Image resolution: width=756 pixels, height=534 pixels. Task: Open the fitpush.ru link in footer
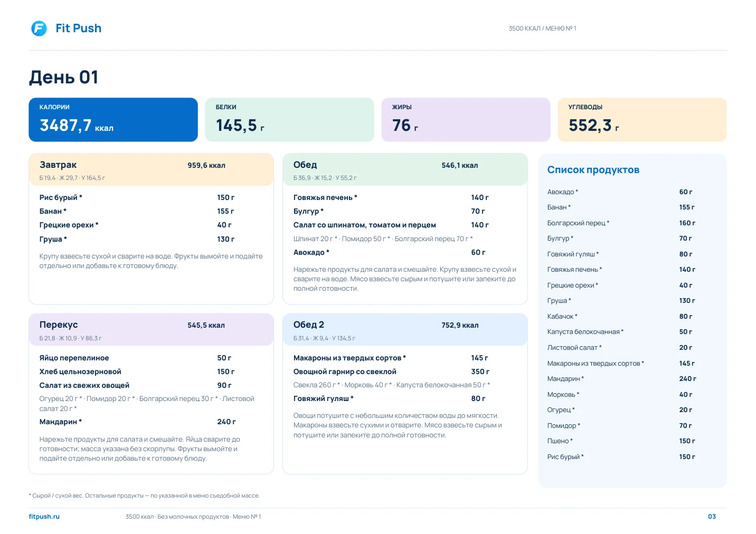pos(44,517)
